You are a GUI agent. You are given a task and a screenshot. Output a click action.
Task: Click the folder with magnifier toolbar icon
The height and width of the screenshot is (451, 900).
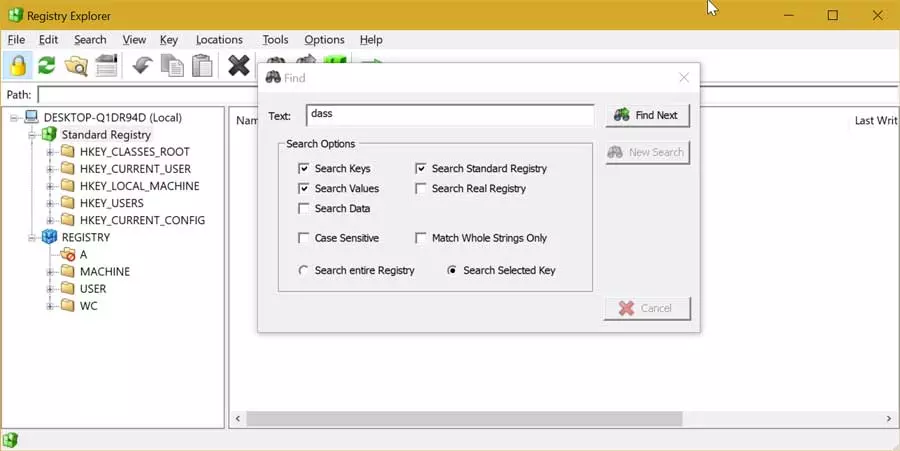[76, 66]
